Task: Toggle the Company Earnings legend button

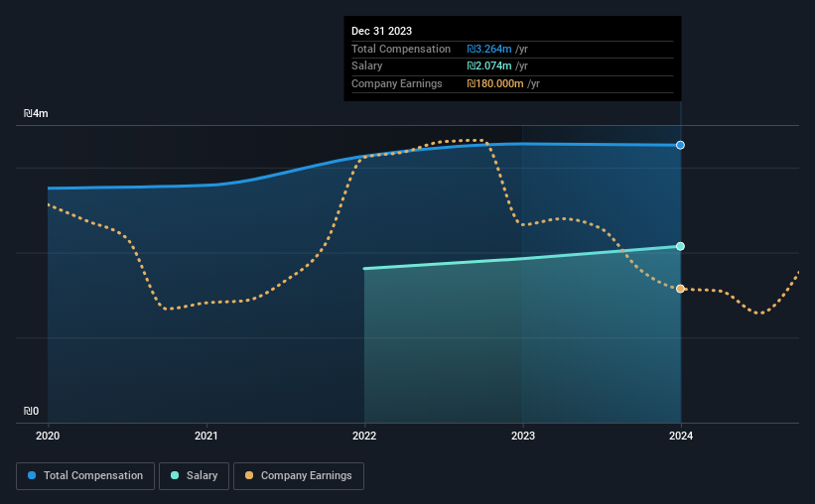Action: 299,476
